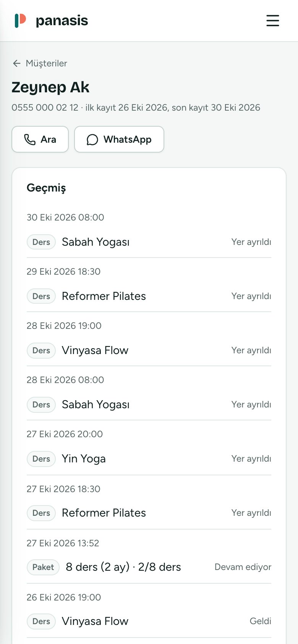Click the Devam ediyor status
Screen dimensions: 298x644
(x=243, y=567)
